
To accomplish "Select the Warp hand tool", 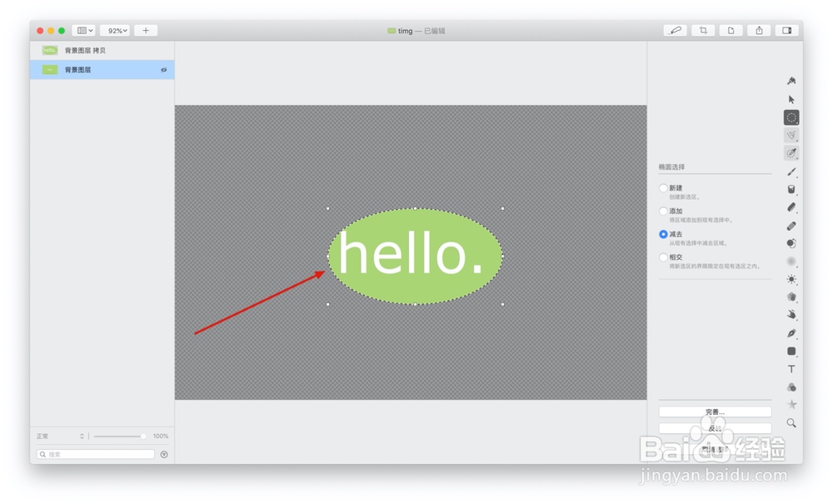I will [791, 315].
